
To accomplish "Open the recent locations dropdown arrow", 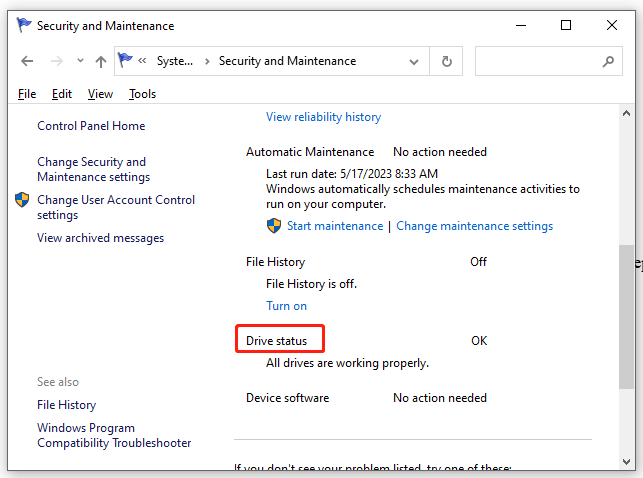I will pos(80,61).
